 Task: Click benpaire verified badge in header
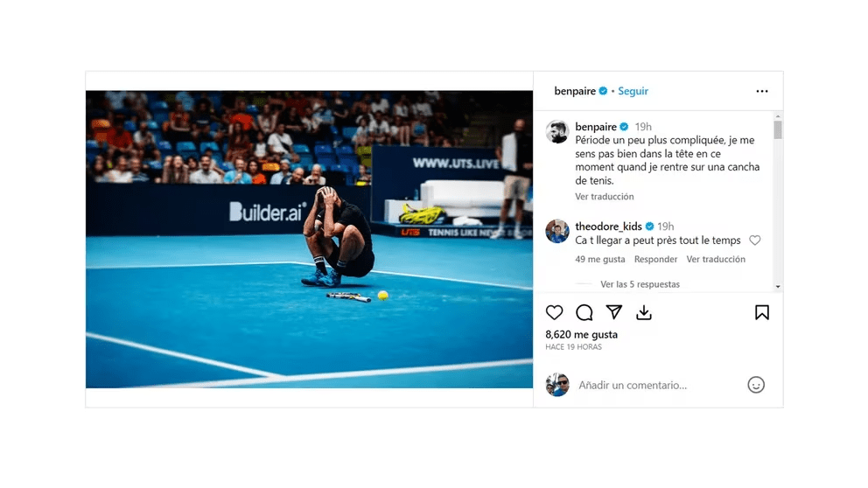(603, 91)
